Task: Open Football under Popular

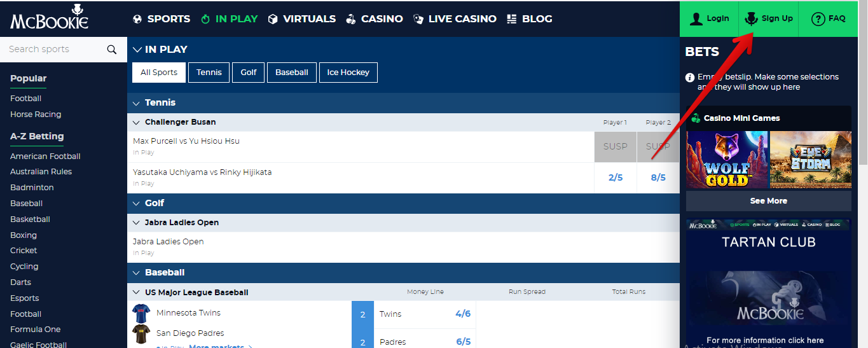Action: point(25,99)
